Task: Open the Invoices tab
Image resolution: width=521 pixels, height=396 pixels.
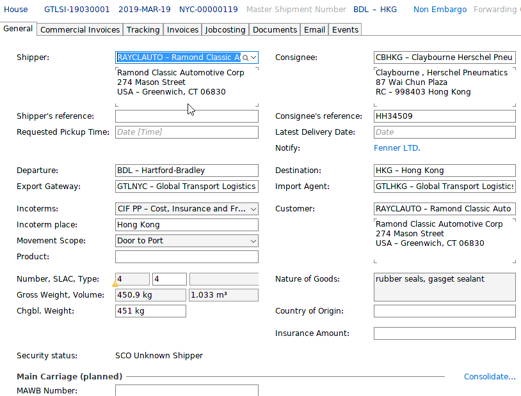Action: click(x=182, y=30)
